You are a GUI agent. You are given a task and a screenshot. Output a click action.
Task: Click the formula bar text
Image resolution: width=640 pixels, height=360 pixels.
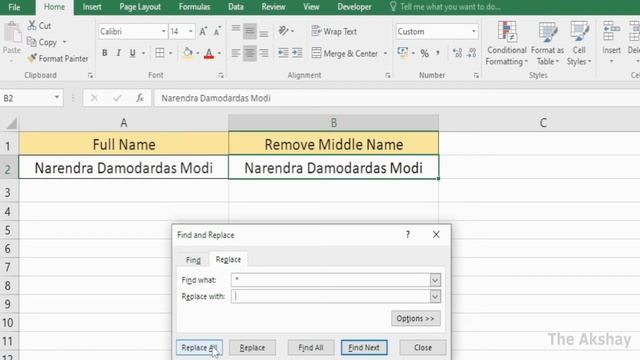pos(216,98)
